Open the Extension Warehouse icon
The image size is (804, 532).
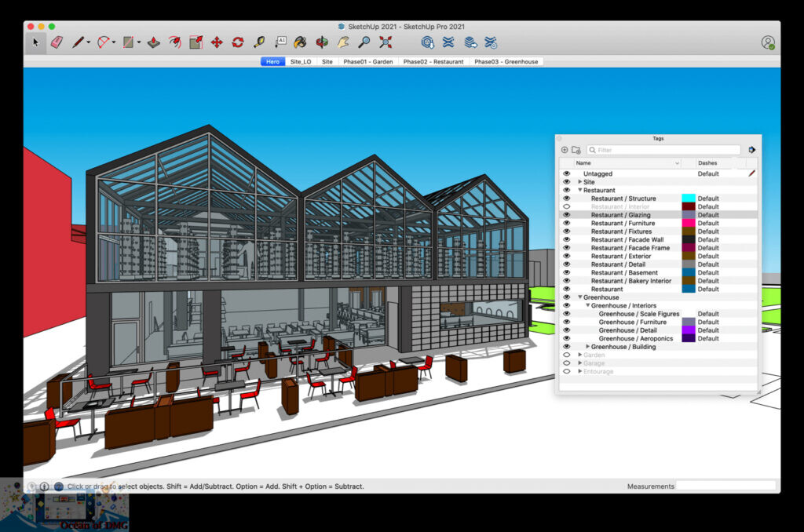[x=448, y=42]
